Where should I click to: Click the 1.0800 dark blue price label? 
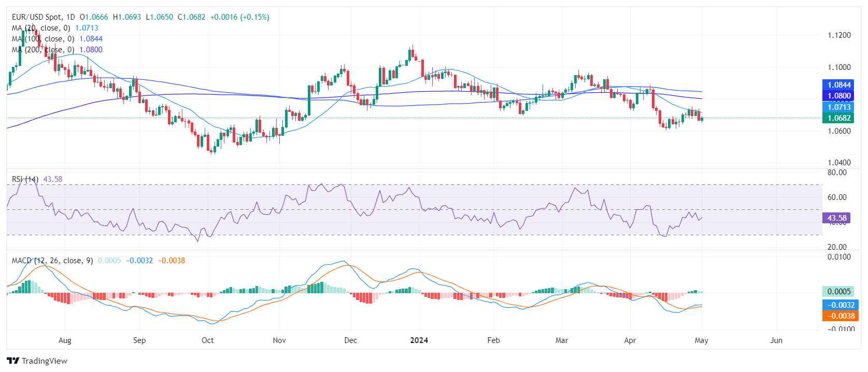pyautogui.click(x=837, y=96)
